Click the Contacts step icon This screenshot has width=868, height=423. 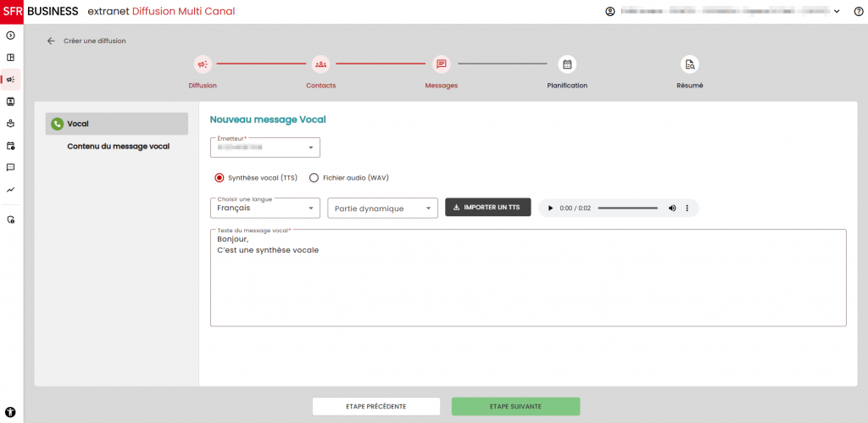pyautogui.click(x=320, y=64)
